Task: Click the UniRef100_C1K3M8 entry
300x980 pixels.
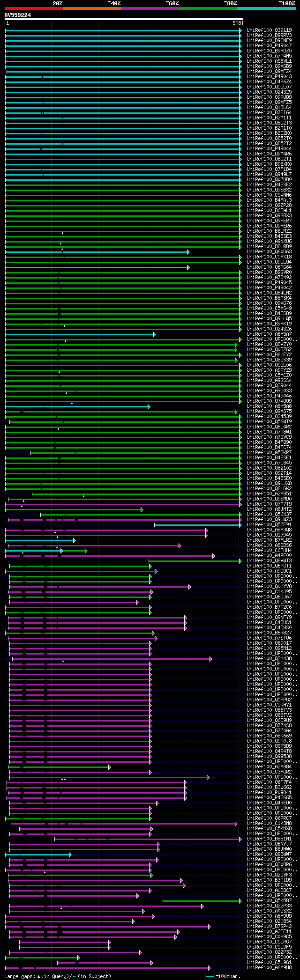Action: [269, 824]
